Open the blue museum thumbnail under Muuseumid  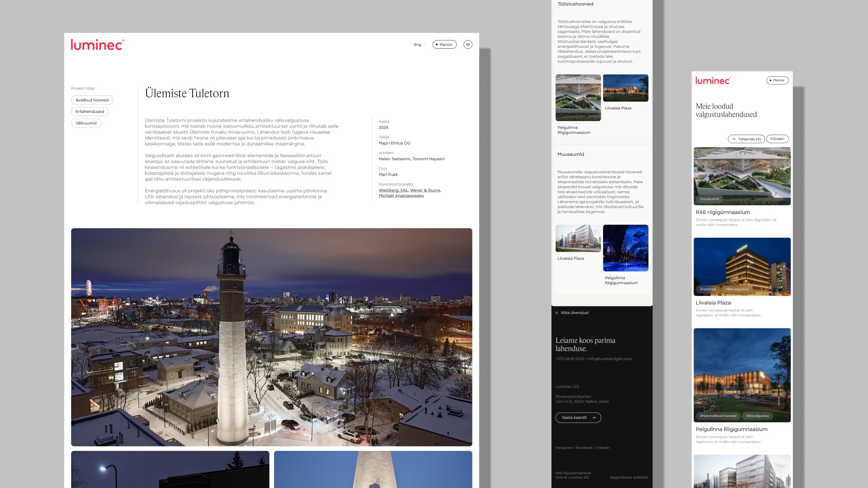[x=625, y=248]
